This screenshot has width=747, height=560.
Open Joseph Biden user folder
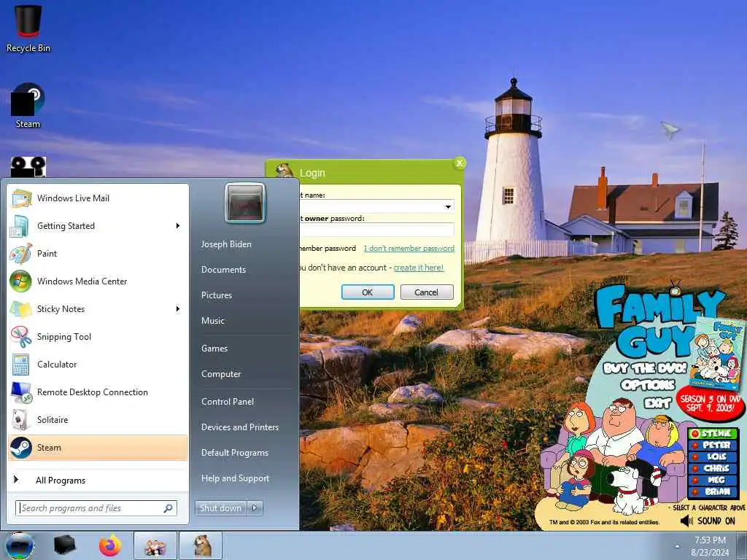pyautogui.click(x=226, y=244)
